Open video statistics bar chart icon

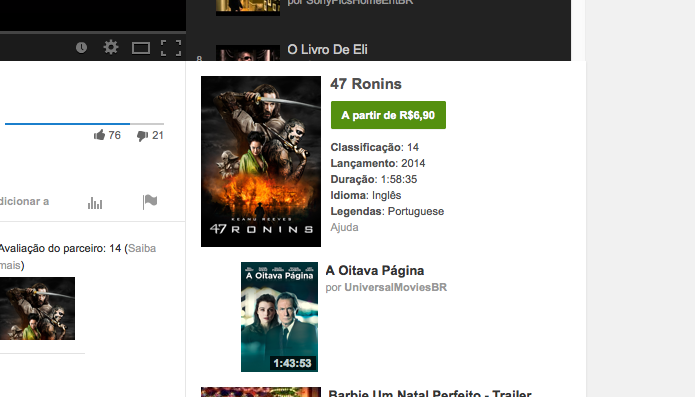coord(95,203)
